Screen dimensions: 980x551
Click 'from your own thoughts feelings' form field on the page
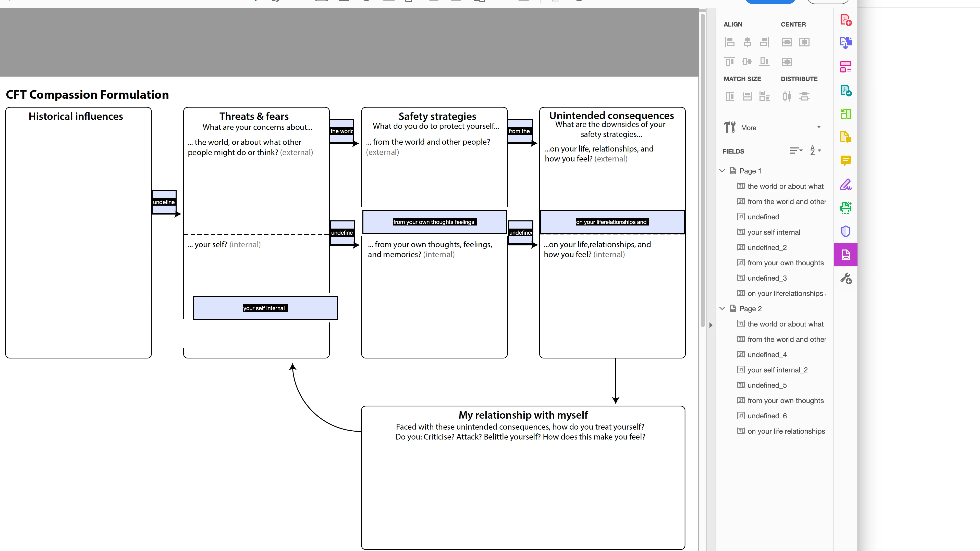(x=434, y=222)
